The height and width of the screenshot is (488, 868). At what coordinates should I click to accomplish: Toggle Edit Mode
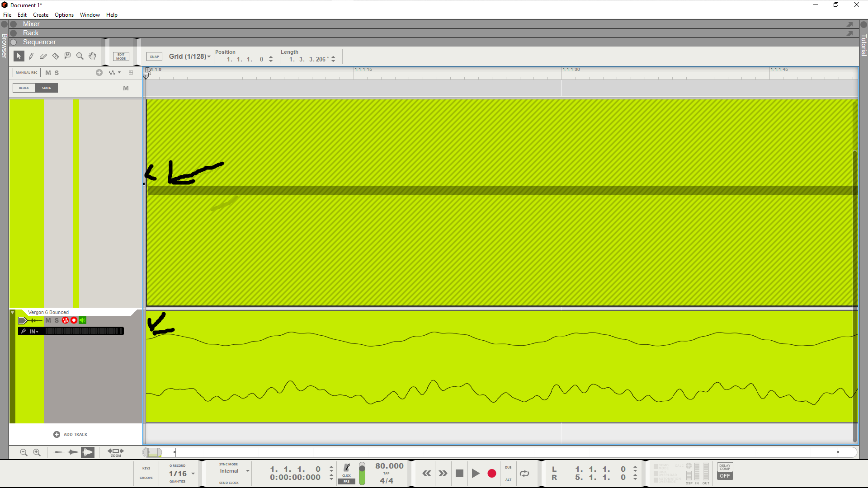tap(121, 56)
